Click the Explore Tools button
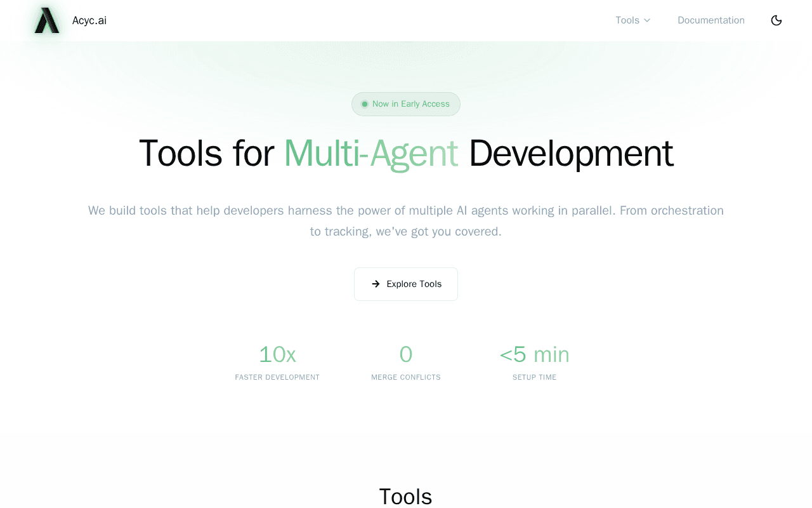 [406, 284]
